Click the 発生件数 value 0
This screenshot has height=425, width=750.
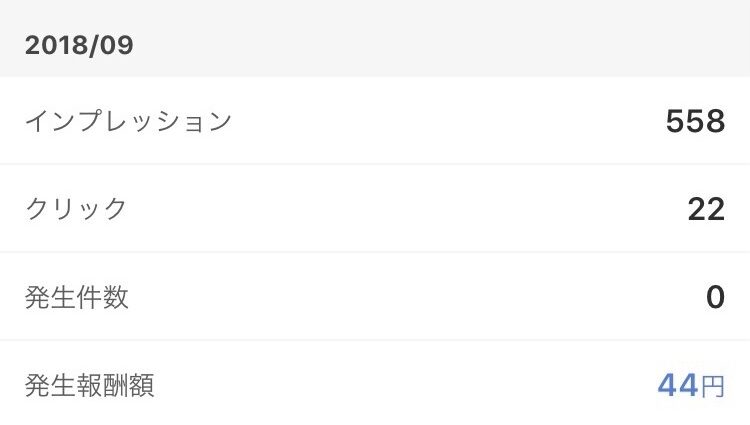715,298
